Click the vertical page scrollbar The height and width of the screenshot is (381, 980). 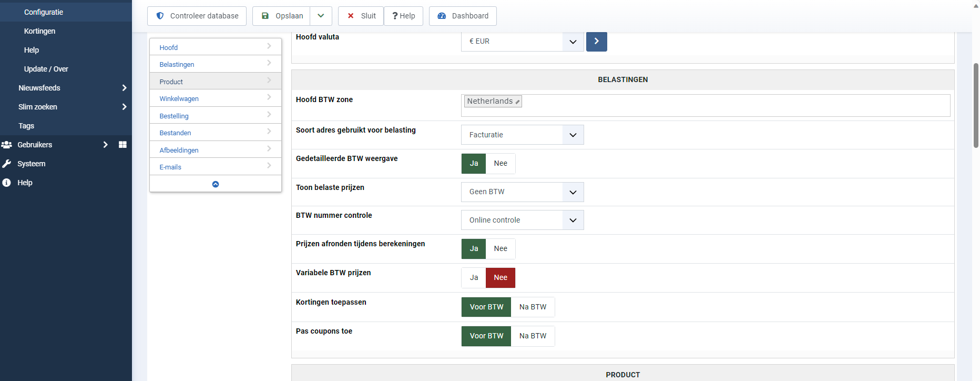[x=976, y=105]
